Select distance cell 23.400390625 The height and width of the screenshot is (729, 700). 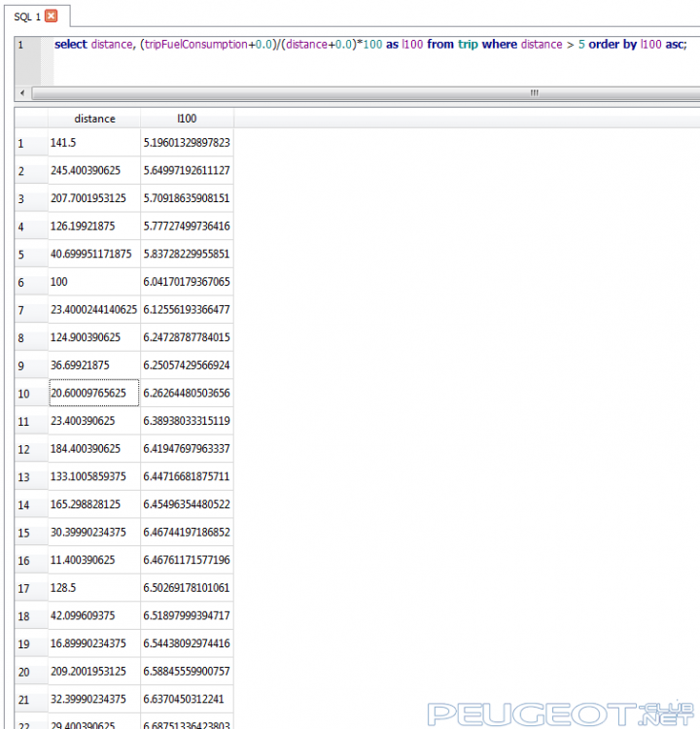click(94, 421)
